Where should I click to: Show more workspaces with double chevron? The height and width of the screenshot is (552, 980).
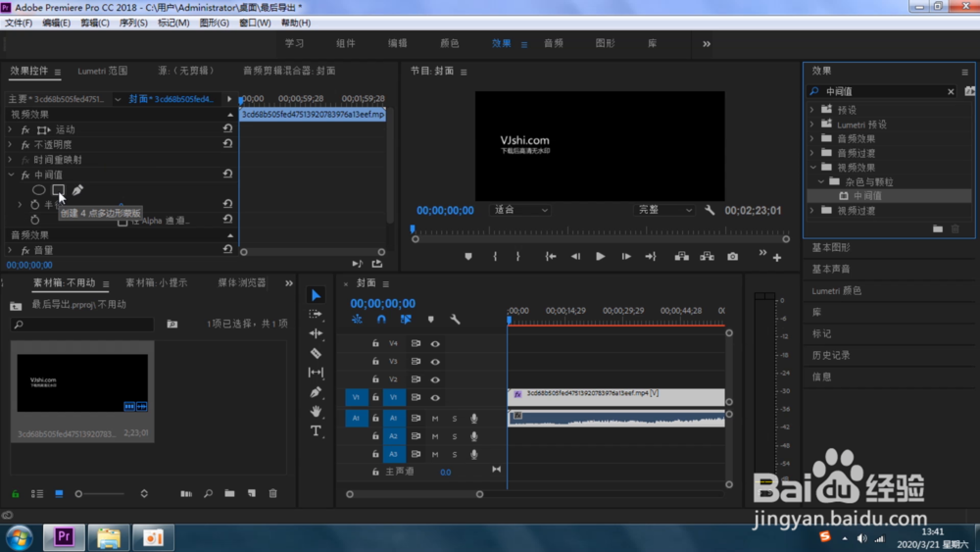click(x=707, y=44)
